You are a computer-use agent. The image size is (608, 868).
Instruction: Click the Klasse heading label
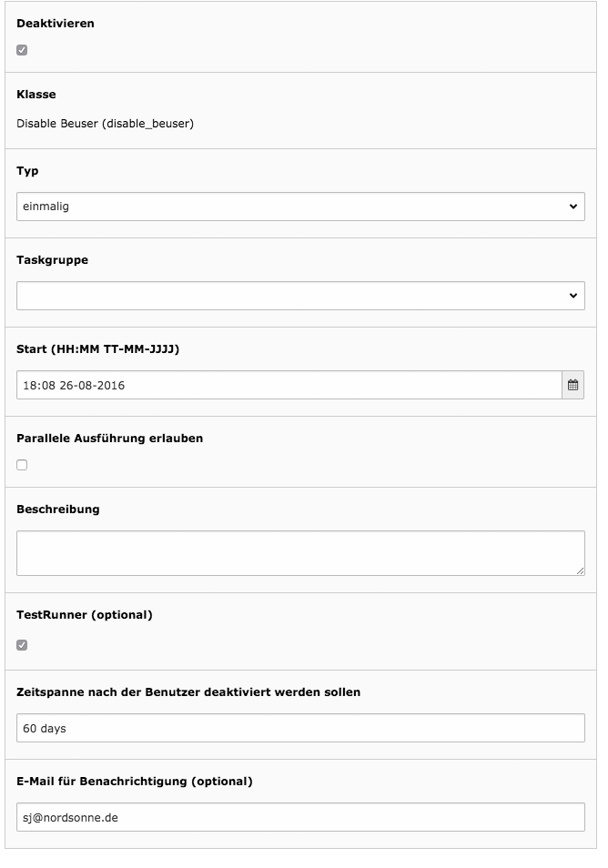tap(36, 94)
